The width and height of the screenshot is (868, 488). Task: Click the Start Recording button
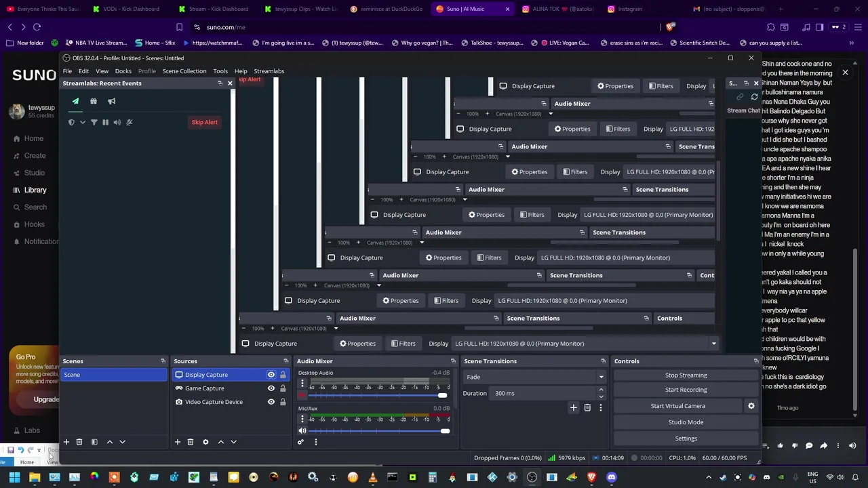686,390
